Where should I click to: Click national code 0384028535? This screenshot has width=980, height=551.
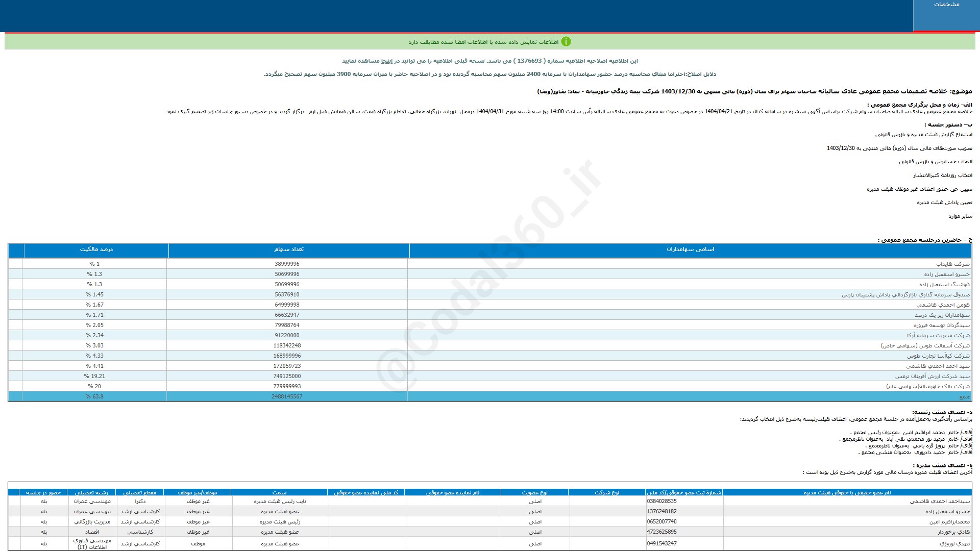(x=661, y=502)
